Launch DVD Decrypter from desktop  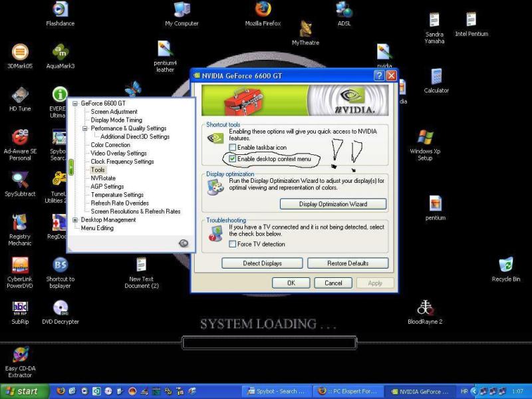coord(61,308)
